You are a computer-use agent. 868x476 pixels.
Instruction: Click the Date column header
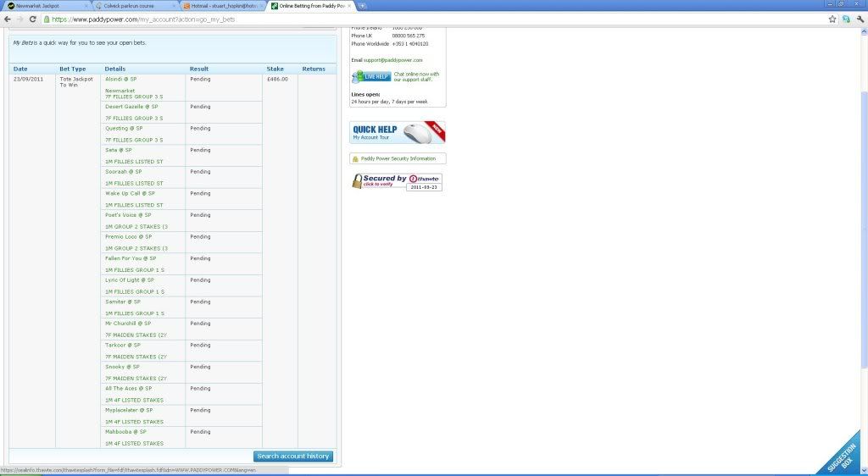pos(20,69)
